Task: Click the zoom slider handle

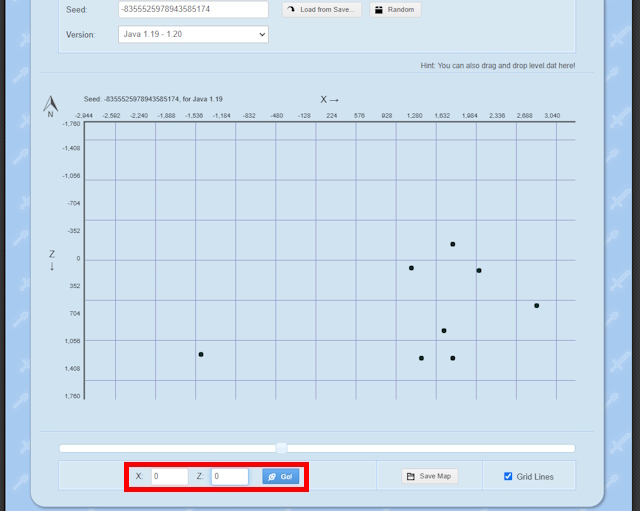Action: pyautogui.click(x=282, y=448)
